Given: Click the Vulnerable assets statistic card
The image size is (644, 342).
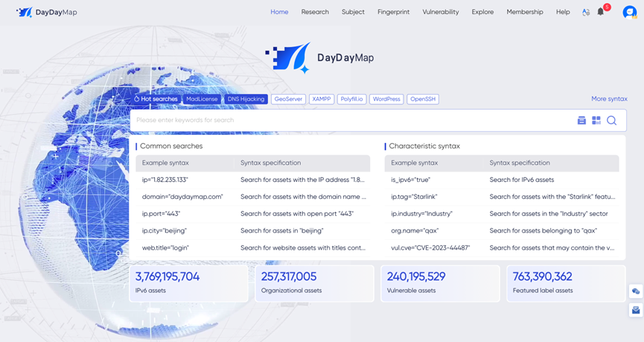Looking at the screenshot, I should (440, 283).
